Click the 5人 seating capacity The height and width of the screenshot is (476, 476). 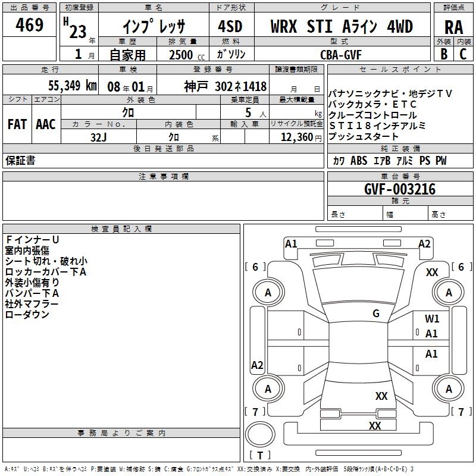tap(255, 113)
